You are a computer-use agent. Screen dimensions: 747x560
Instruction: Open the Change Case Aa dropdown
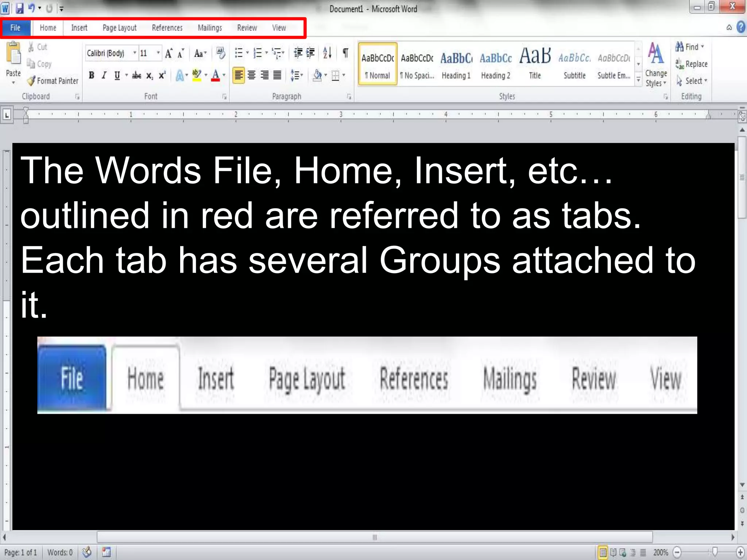tap(200, 54)
